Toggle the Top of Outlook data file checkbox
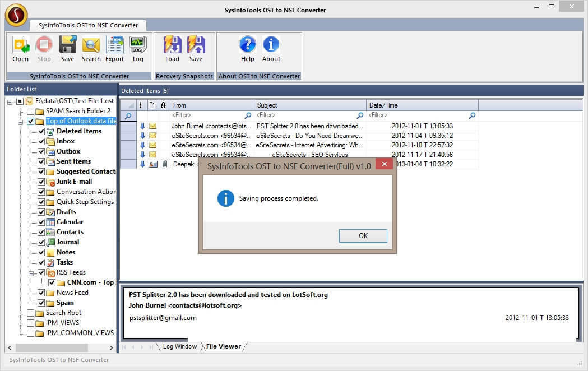The height and width of the screenshot is (371, 588). pos(31,122)
